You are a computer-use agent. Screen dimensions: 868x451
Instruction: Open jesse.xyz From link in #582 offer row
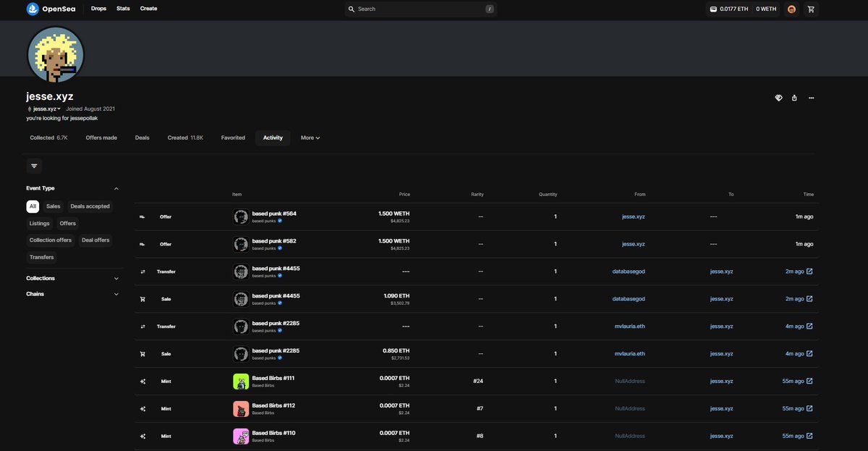point(634,244)
